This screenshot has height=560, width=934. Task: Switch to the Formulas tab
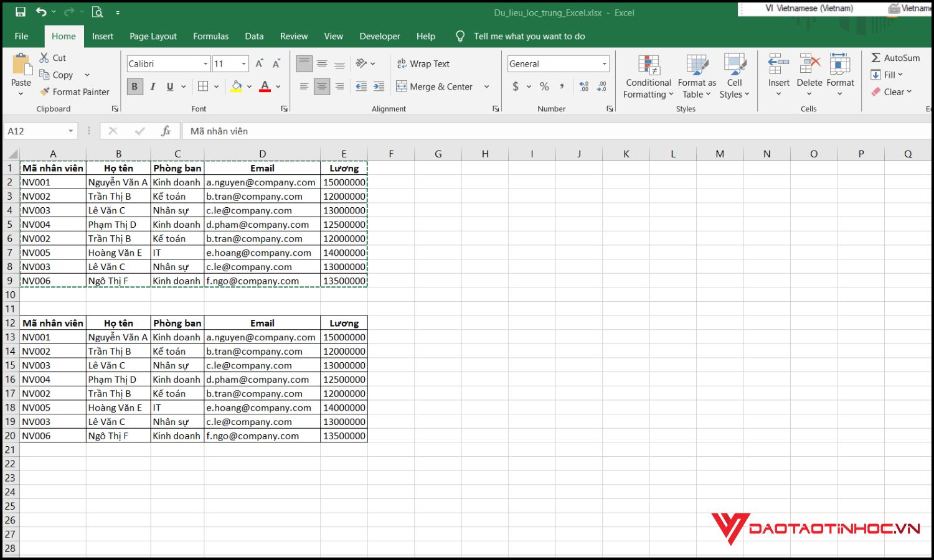[x=210, y=36]
